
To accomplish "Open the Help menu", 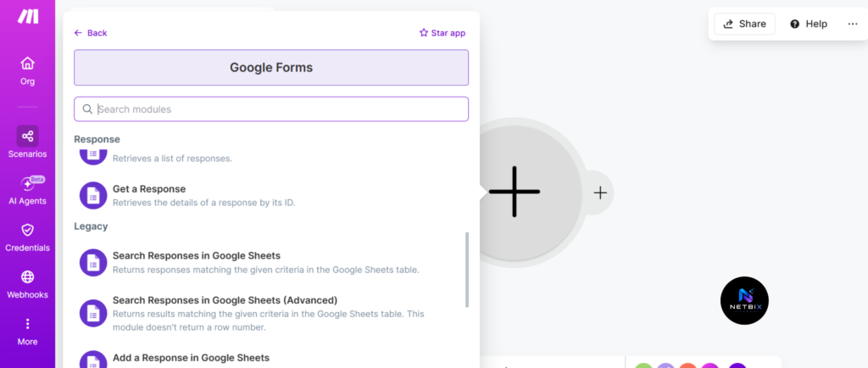I will pyautogui.click(x=809, y=24).
